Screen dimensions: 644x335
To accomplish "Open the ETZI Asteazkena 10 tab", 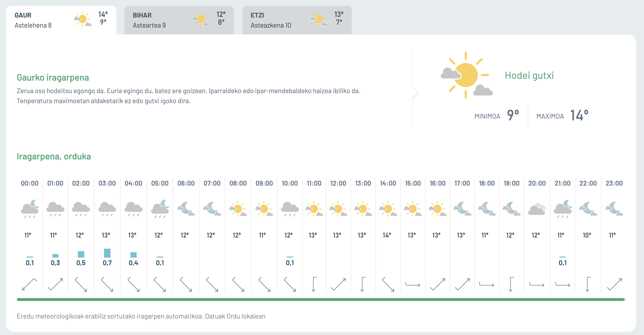I will [297, 20].
